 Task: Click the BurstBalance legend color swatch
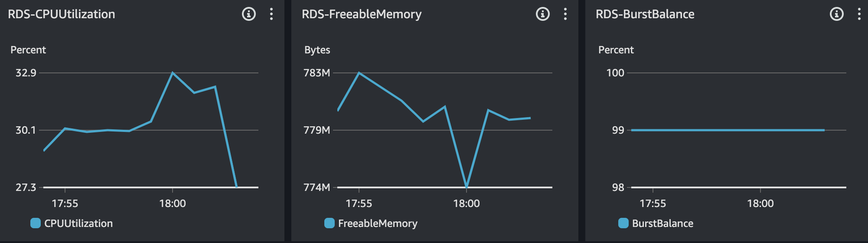[623, 223]
